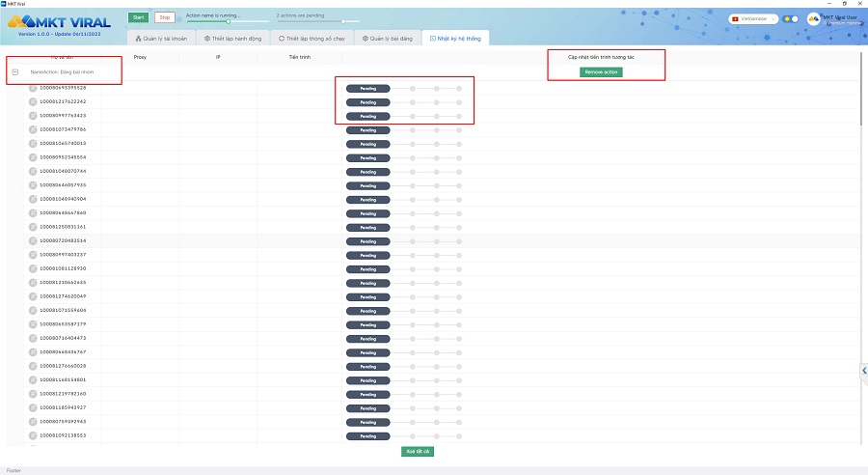Click avatar icon of account 100081073479786
The width and height of the screenshot is (868, 475).
[x=33, y=129]
